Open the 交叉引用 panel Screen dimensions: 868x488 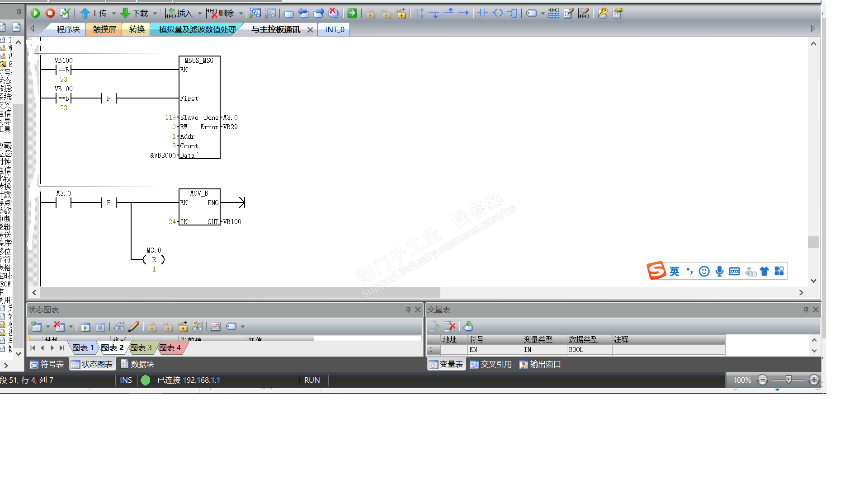coord(491,364)
